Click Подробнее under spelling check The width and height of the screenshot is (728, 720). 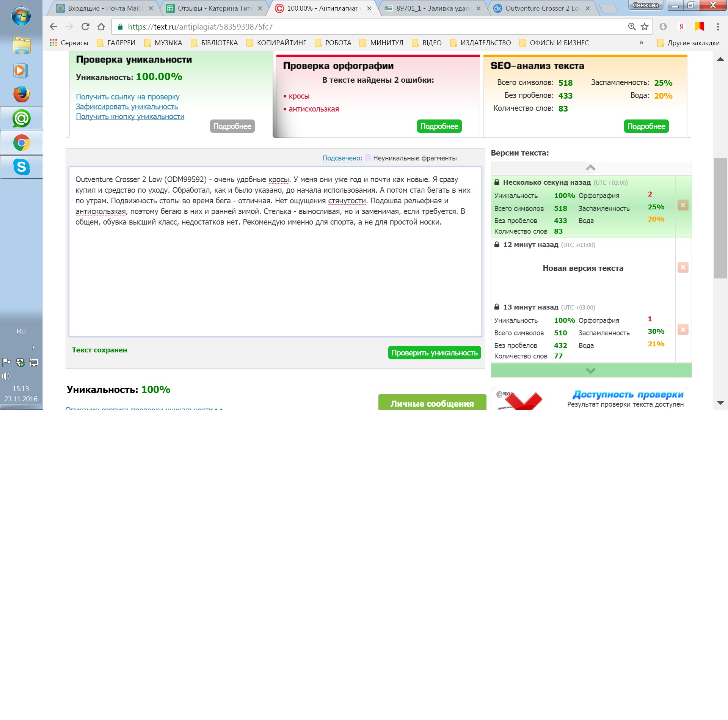(439, 126)
